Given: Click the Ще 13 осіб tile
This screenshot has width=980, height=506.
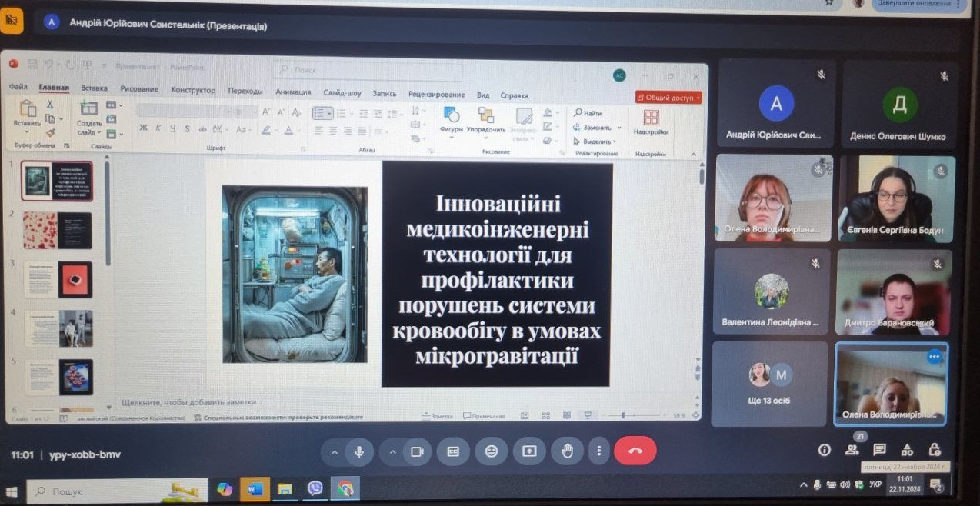Looking at the screenshot, I should tap(769, 383).
